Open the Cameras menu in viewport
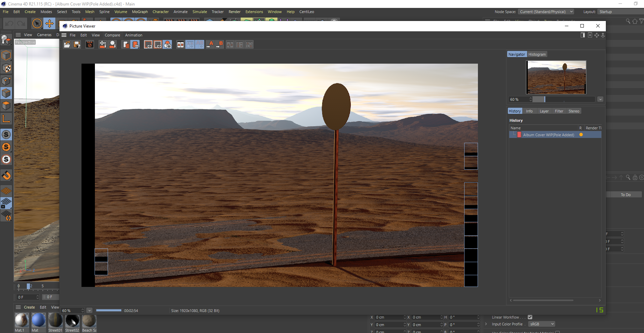Image resolution: width=644 pixels, height=333 pixels. [44, 35]
